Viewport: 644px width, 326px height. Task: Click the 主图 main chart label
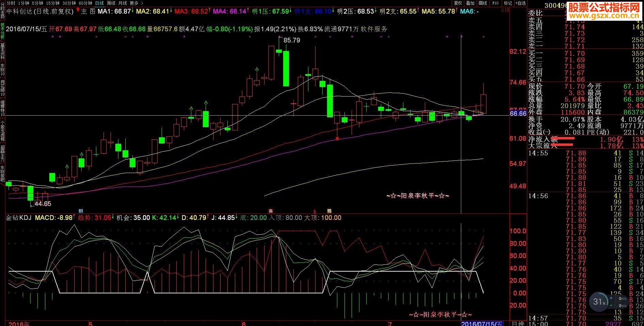tap(88, 11)
